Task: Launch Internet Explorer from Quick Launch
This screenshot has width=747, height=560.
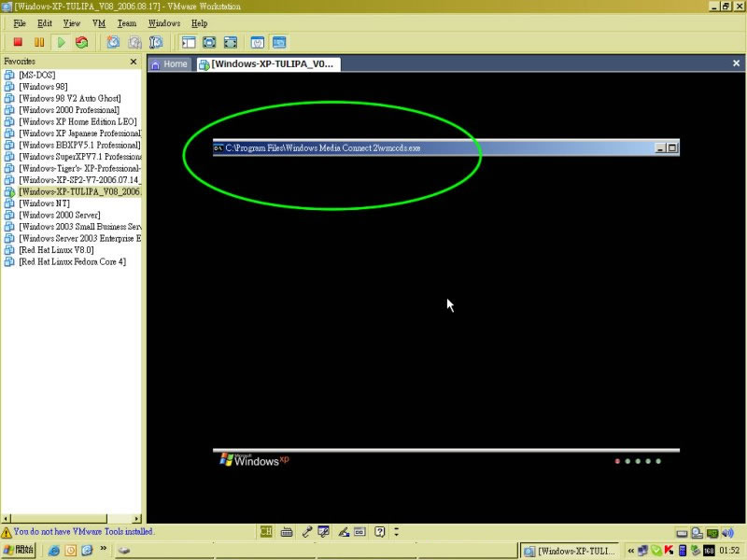Action: tap(54, 551)
